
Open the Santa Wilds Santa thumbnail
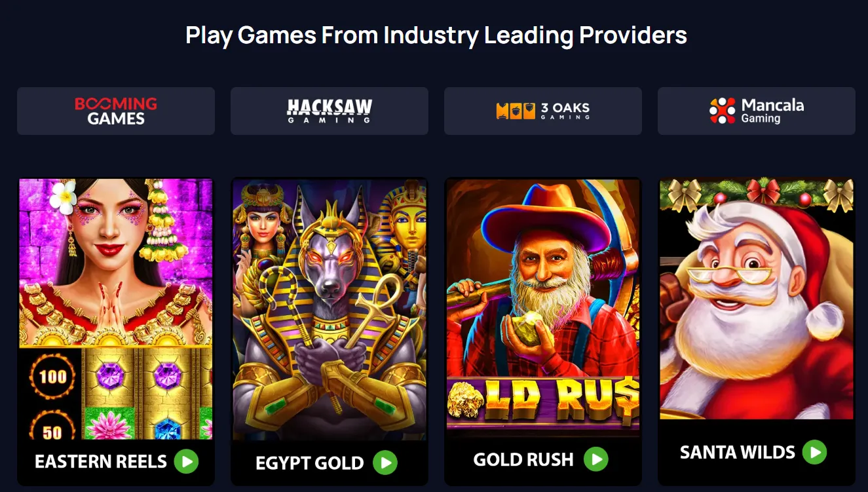coord(757,299)
